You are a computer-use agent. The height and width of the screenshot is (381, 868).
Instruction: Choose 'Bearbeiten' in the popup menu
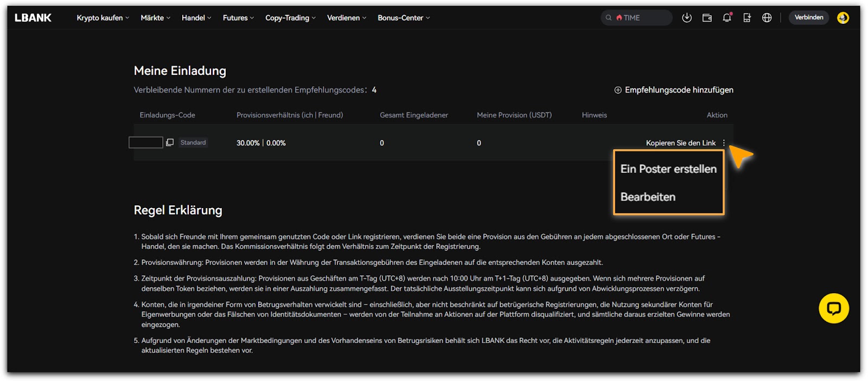[648, 197]
